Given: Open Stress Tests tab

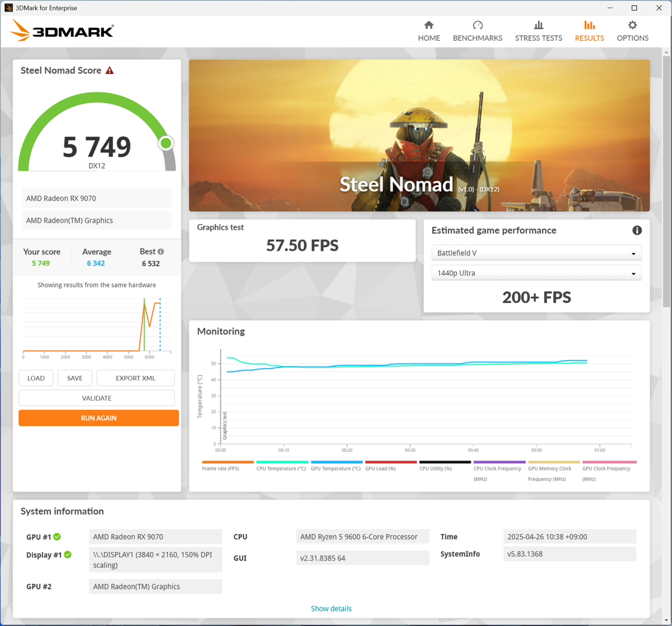Looking at the screenshot, I should [x=538, y=31].
